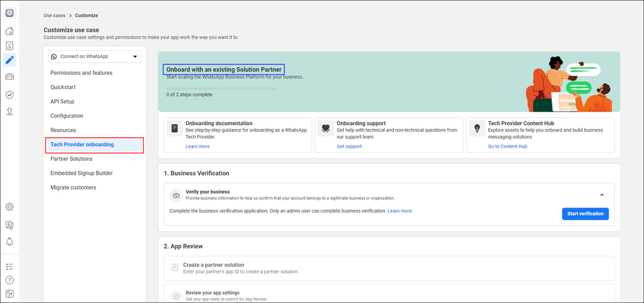Viewport: 644px width, 303px height.
Task: Open the Help question mark icon
Action: 10,280
